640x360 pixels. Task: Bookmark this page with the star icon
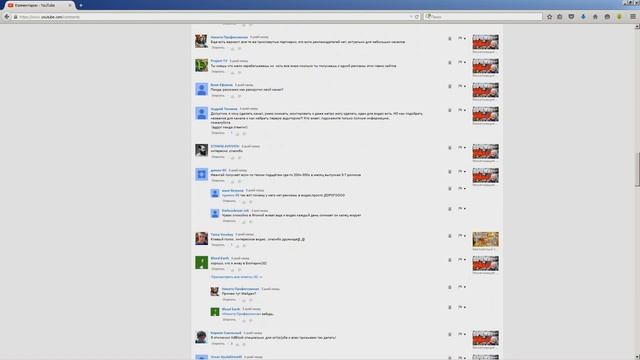(549, 17)
